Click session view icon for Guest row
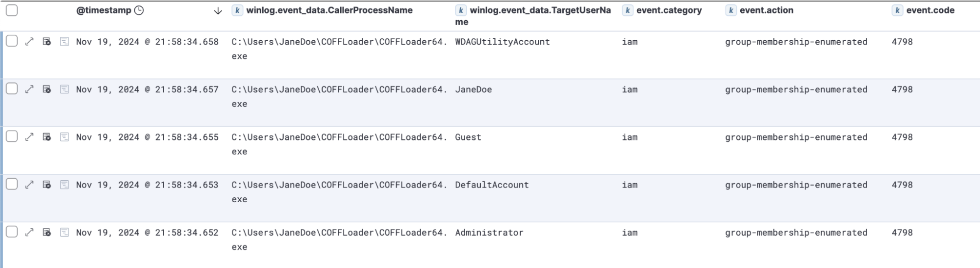Screen dimensions: 980x268 tap(47, 137)
